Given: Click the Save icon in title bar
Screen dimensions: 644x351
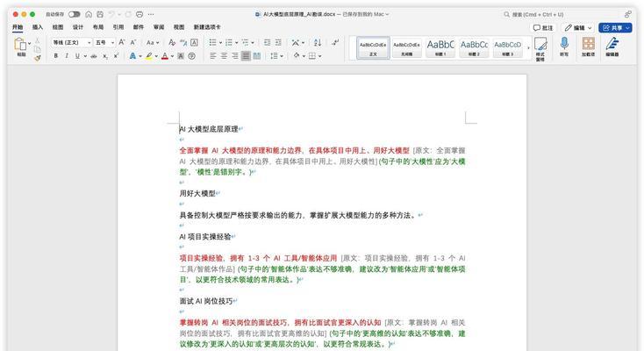Looking at the screenshot, I should (100, 14).
